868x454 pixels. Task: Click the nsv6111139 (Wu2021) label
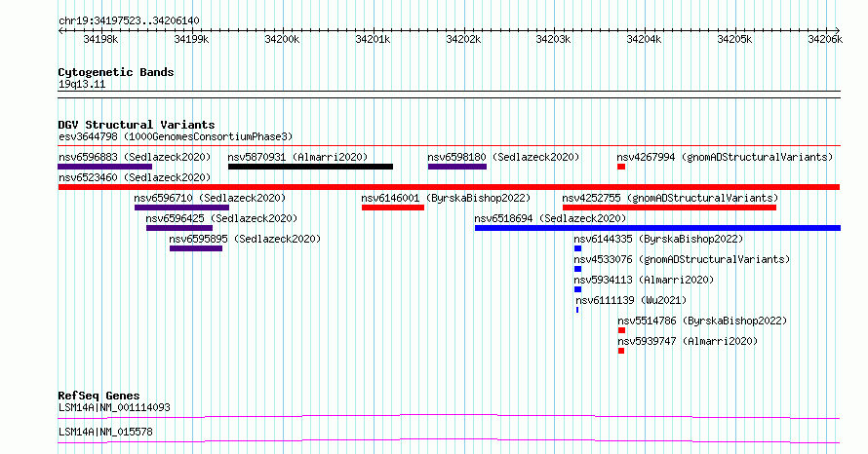pos(631,300)
